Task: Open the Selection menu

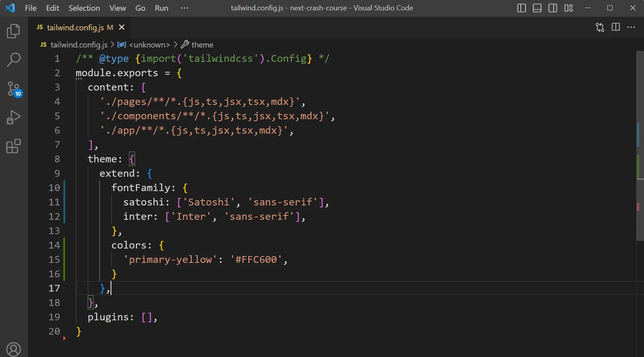Action: pyautogui.click(x=84, y=8)
